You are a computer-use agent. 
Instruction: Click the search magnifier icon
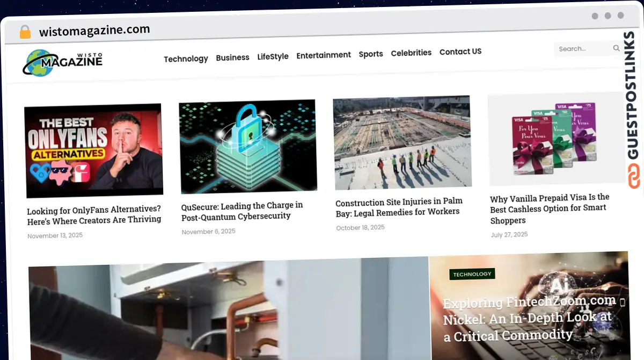pyautogui.click(x=616, y=48)
